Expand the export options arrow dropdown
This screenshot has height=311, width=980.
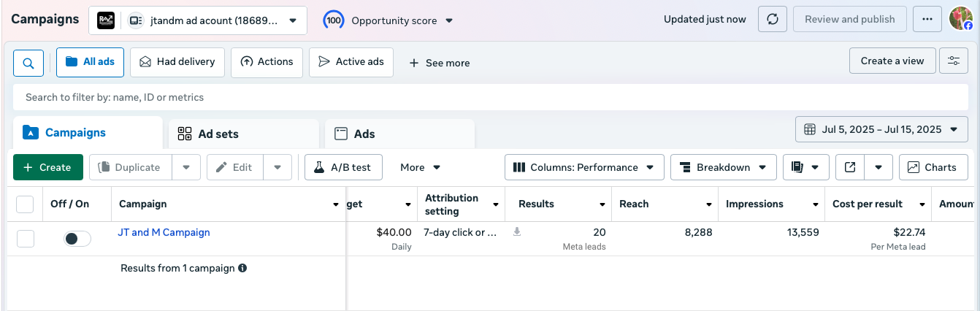(x=878, y=167)
